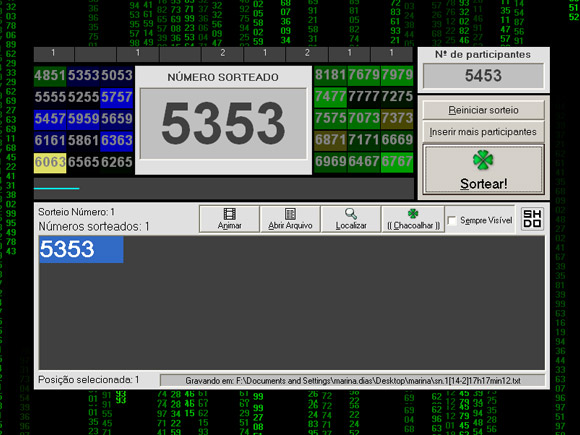Shuffle numbers with Chacoalhar clover button
580x435 pixels.
click(413, 219)
